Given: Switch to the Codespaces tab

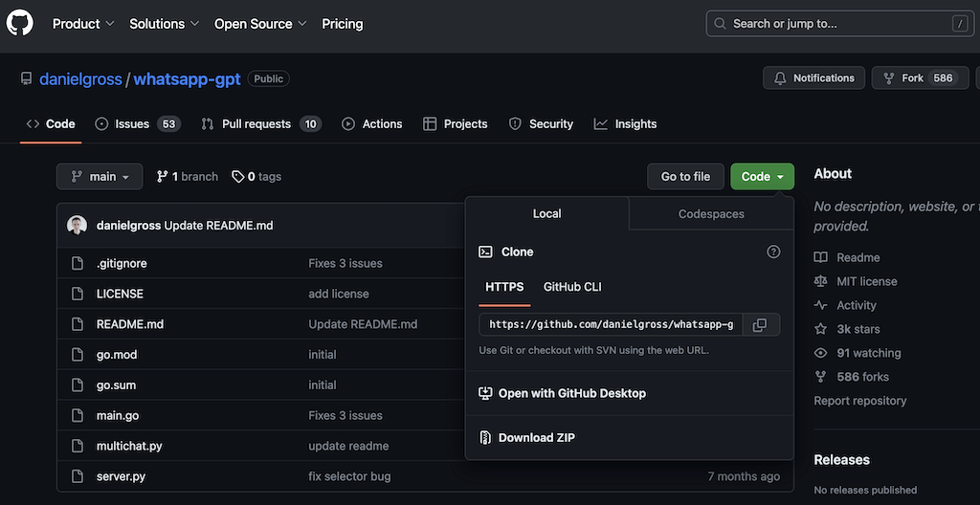Looking at the screenshot, I should coord(710,214).
